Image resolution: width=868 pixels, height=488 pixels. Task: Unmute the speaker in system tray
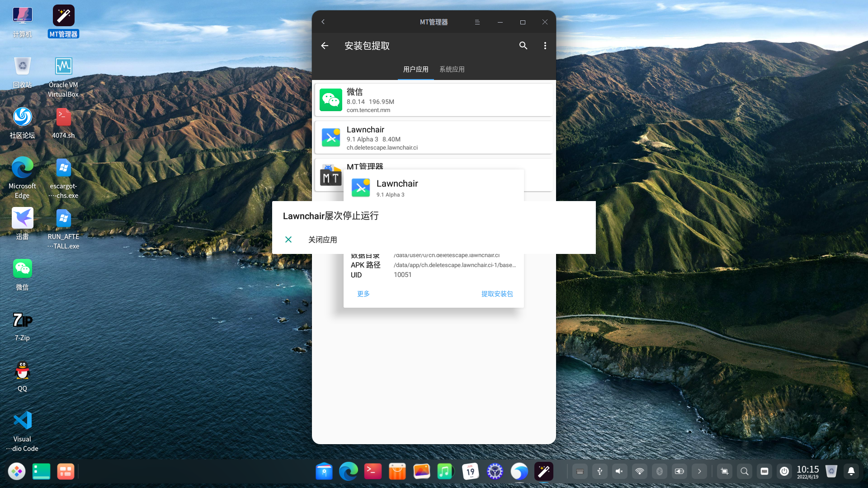point(619,471)
